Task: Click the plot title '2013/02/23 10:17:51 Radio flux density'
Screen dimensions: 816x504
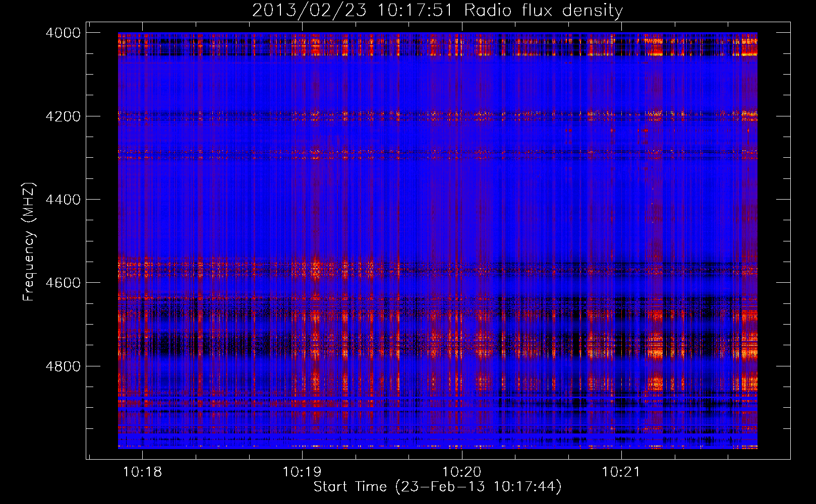Action: point(438,10)
